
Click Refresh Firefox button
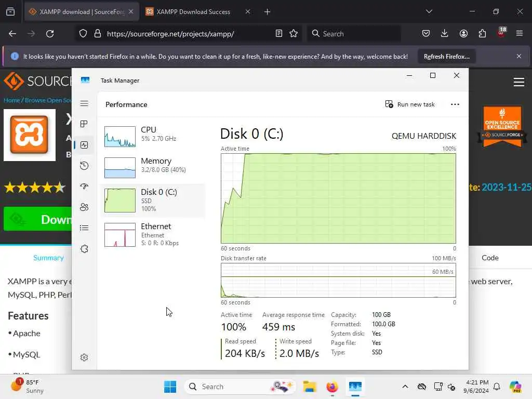(x=446, y=57)
